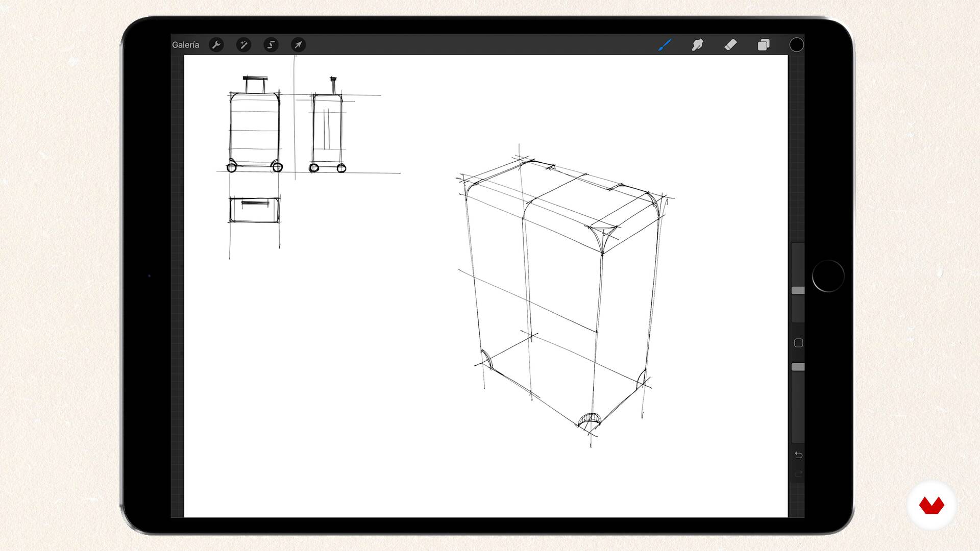Activate the Transform arrow tool
Viewport: 980px width, 551px height.
coord(298,45)
